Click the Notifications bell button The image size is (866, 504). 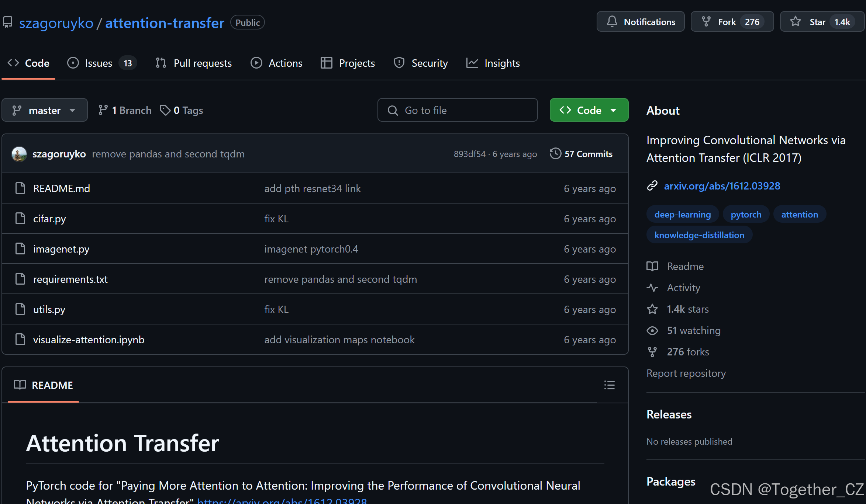[640, 22]
